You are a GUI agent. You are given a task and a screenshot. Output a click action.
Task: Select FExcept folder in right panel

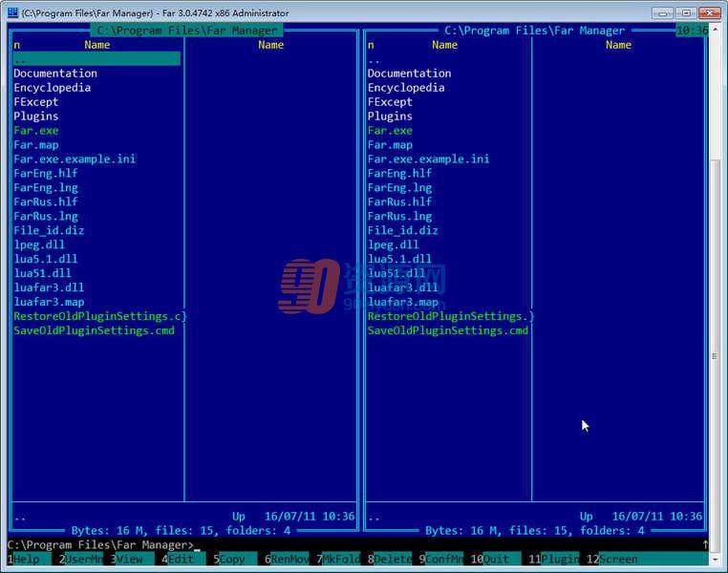pyautogui.click(x=390, y=102)
